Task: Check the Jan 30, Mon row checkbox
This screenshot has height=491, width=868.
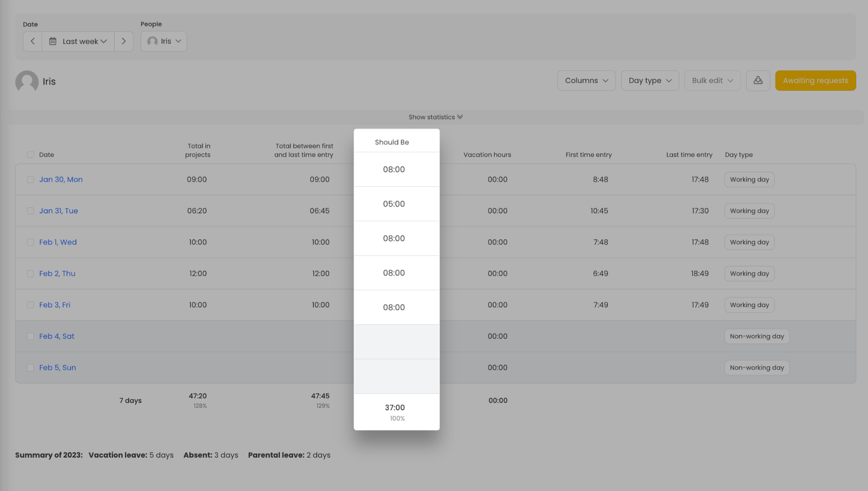Action: click(x=30, y=180)
